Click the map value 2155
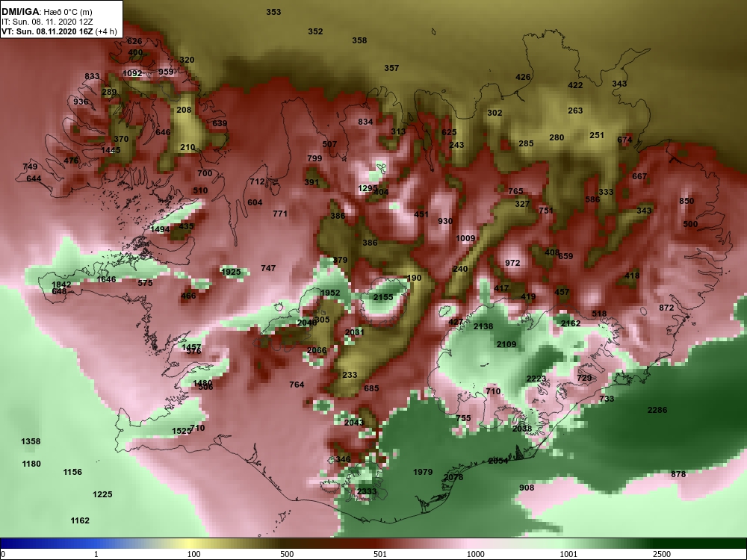The height and width of the screenshot is (560, 747). [x=383, y=298]
